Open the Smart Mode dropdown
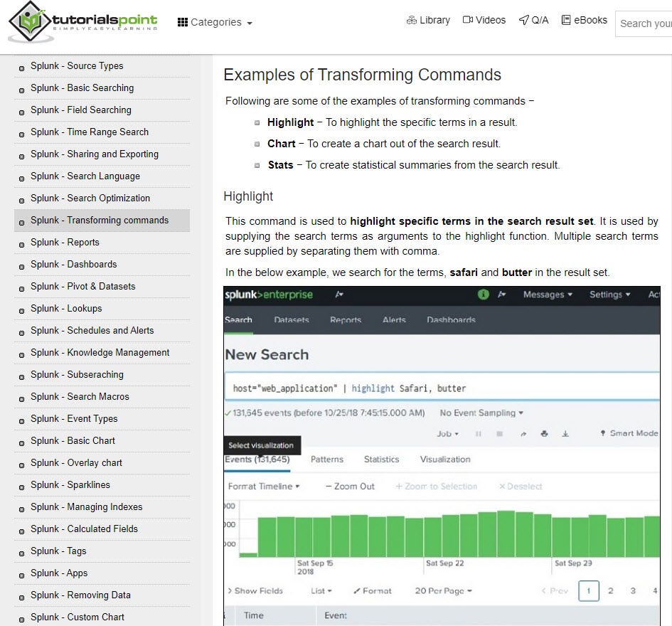This screenshot has height=626, width=672. pos(629,433)
